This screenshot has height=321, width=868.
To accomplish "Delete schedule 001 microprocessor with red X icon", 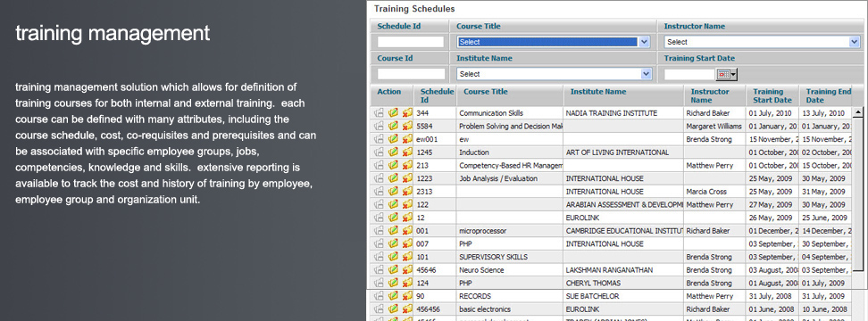I will (x=407, y=230).
